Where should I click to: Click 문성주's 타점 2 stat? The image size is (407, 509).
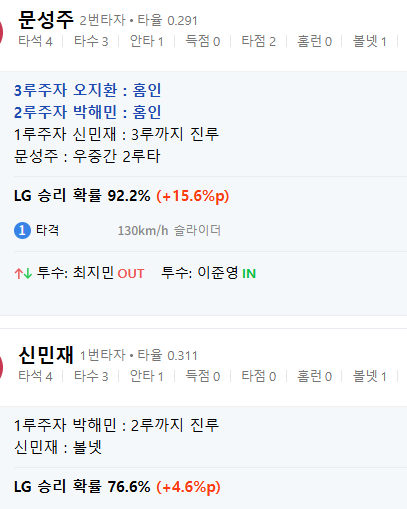[x=259, y=41]
